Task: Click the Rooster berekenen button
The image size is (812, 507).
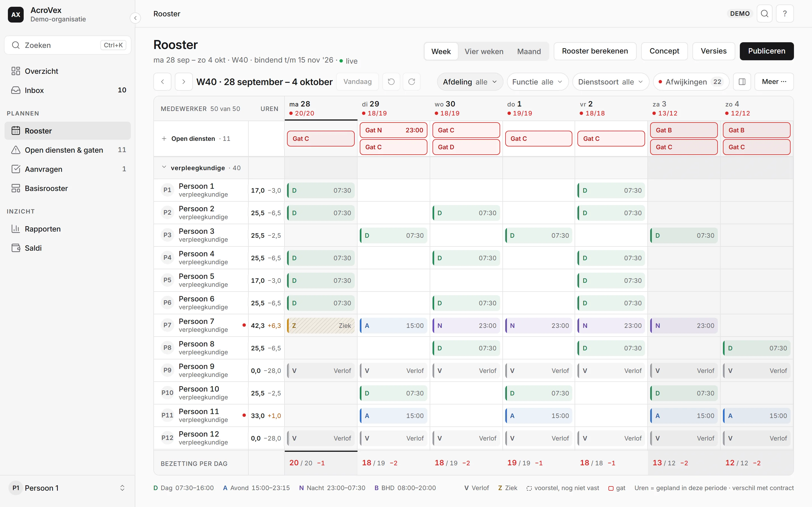Action: pyautogui.click(x=595, y=51)
